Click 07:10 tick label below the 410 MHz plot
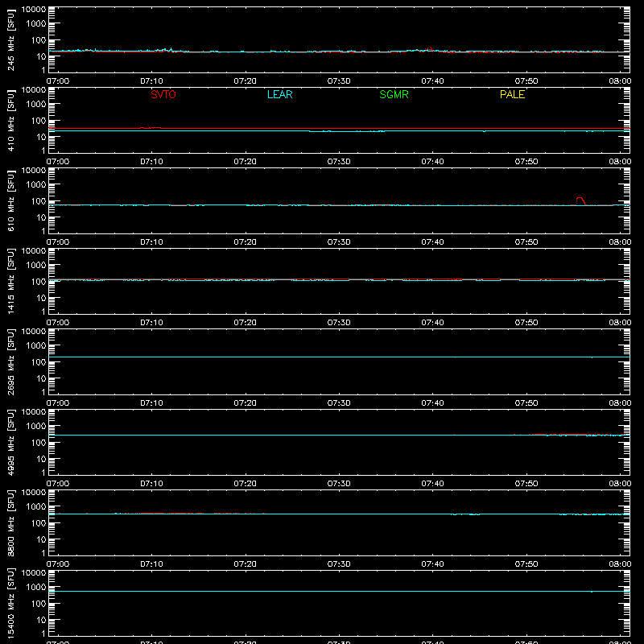644x644 pixels. tap(151, 162)
